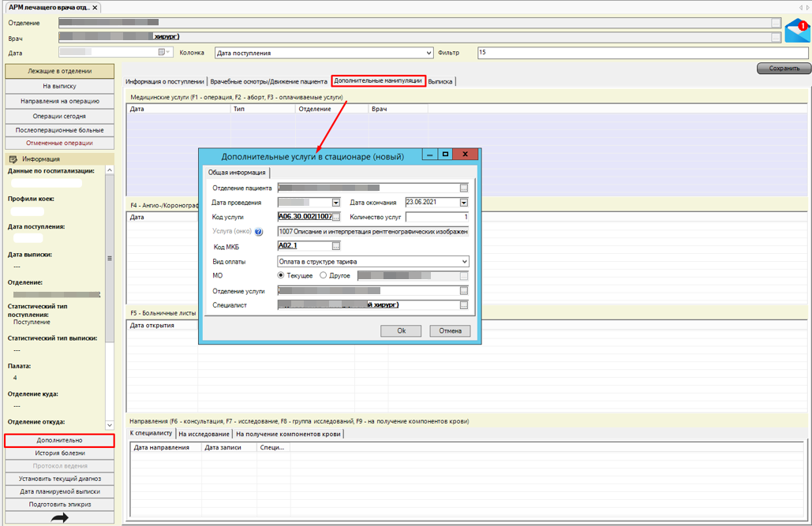Click the Врач column header
Viewport: 812px width, 526px height.
click(x=399, y=110)
